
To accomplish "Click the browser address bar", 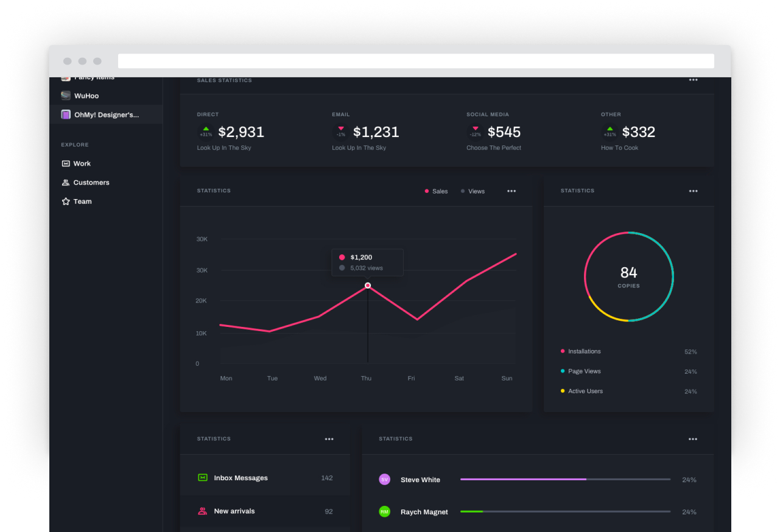I will point(416,61).
